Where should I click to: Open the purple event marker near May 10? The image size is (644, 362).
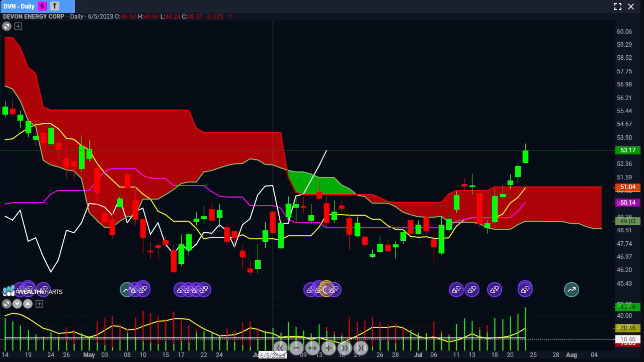pyautogui.click(x=143, y=289)
